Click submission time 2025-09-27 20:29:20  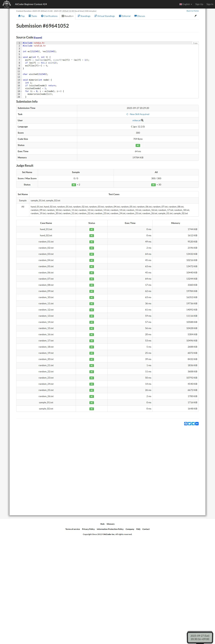pyautogui.click(x=138, y=108)
